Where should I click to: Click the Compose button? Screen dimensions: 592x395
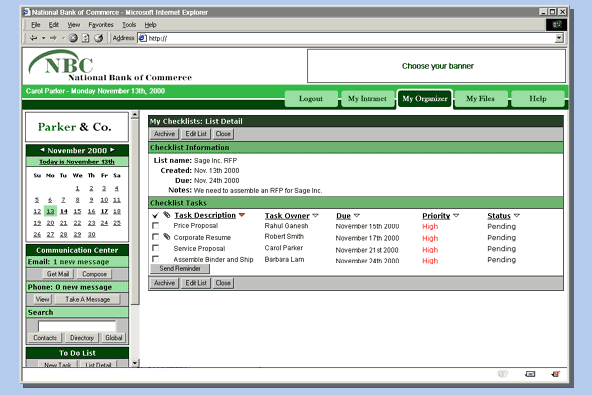click(94, 274)
